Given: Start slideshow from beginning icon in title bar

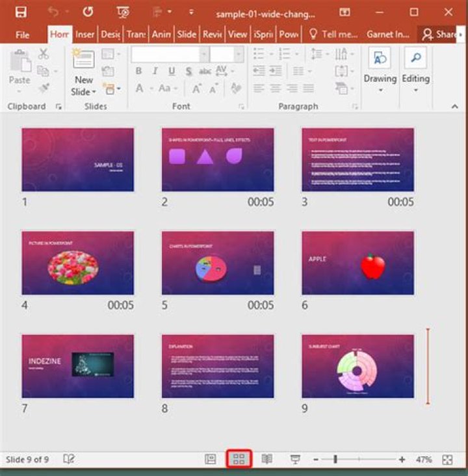Looking at the screenshot, I should coord(123,12).
